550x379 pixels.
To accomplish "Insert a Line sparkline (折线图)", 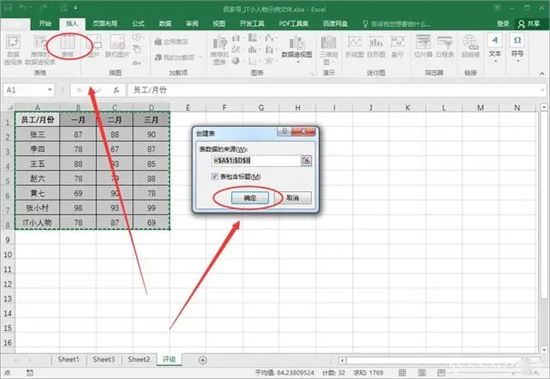I will point(354,46).
